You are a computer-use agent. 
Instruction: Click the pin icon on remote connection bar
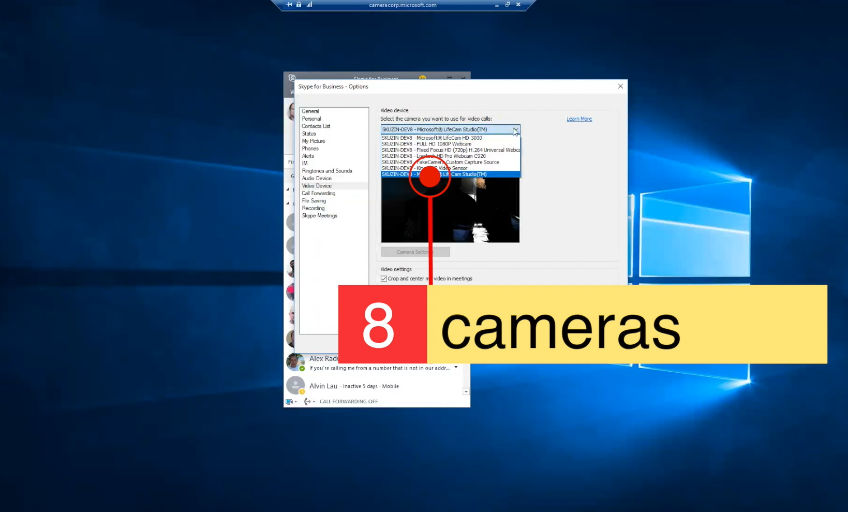(x=290, y=5)
